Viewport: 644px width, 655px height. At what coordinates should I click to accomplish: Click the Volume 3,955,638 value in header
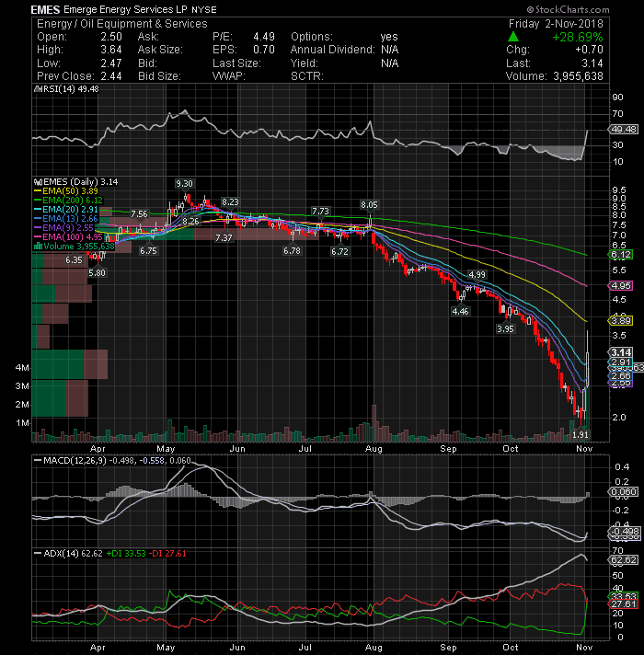point(578,76)
